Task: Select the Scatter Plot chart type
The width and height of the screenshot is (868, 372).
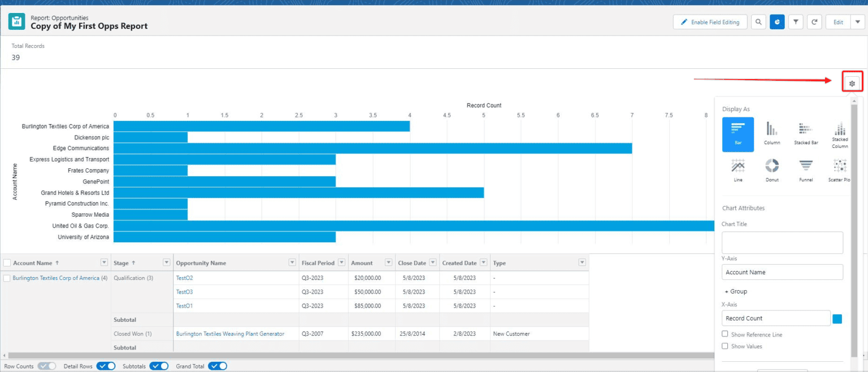Action: click(x=839, y=169)
